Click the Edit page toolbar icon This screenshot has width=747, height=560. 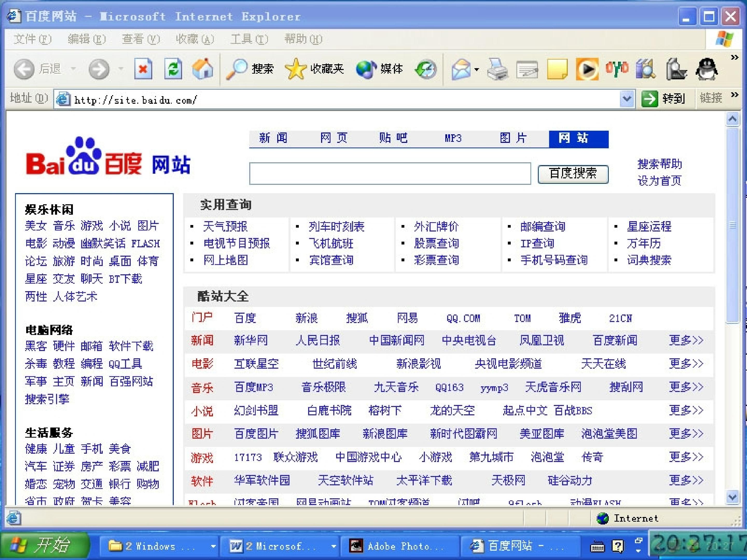527,69
